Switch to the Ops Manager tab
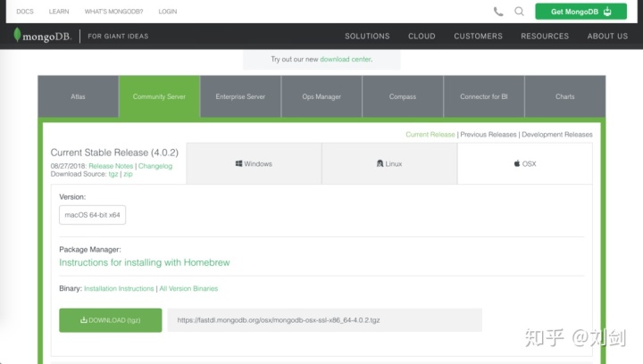 coord(321,96)
